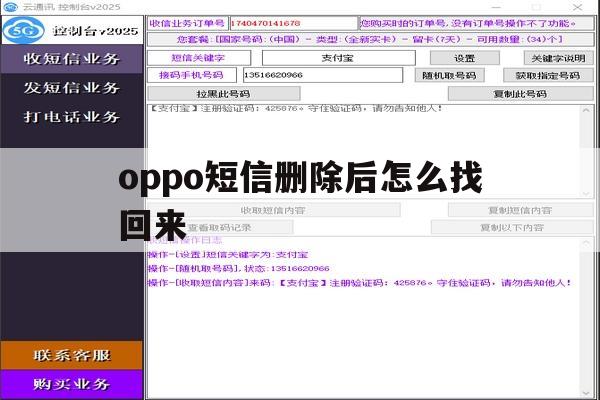Click the log line 操作-[随机取号码]
Screen dimensions: 600x400
click(x=239, y=269)
